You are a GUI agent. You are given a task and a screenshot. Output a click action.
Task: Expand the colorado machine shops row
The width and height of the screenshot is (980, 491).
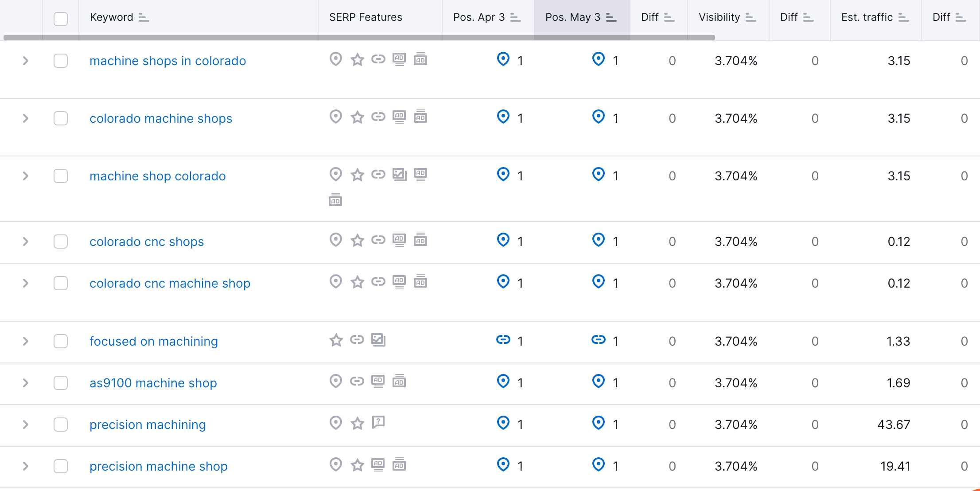coord(26,118)
